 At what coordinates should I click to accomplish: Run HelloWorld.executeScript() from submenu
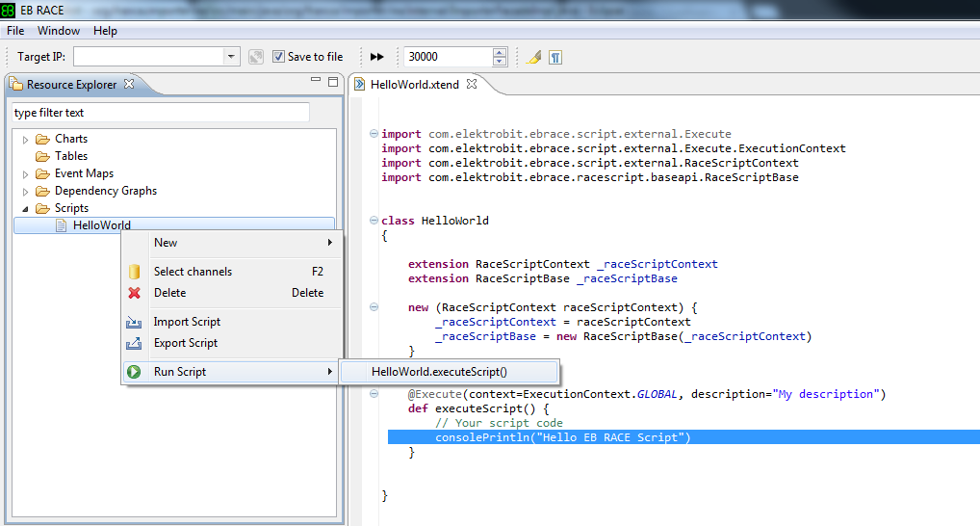(449, 372)
